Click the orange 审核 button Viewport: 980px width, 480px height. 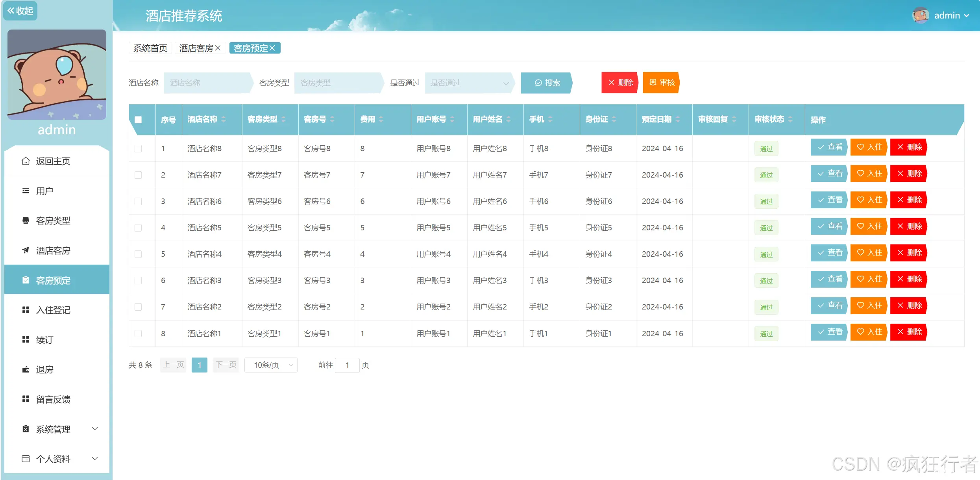pyautogui.click(x=662, y=82)
